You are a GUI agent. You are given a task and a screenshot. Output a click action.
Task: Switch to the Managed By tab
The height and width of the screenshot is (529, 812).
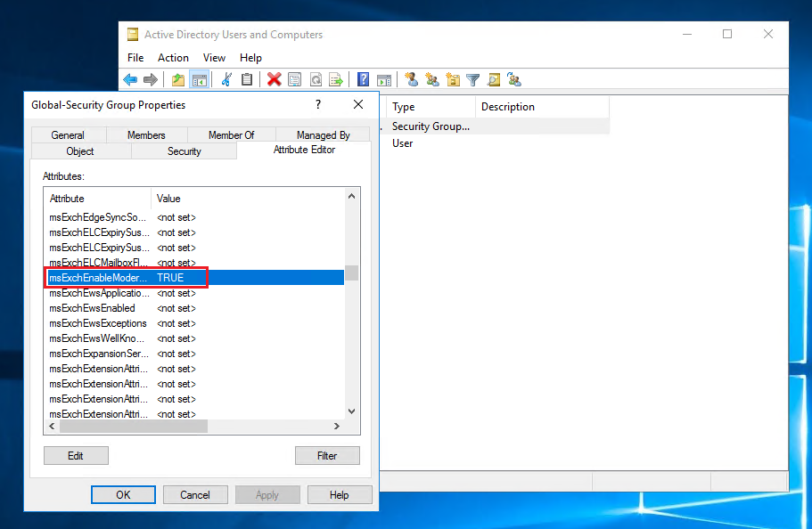[x=324, y=134]
